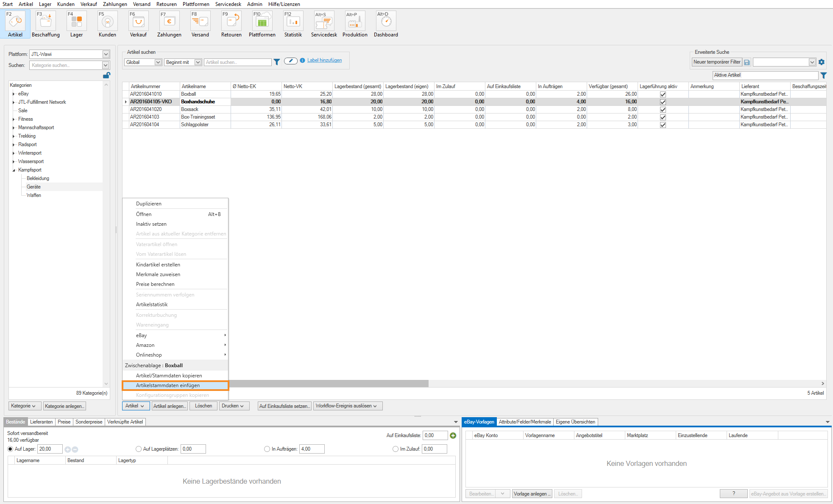Open the Produktion module icon

355,21
